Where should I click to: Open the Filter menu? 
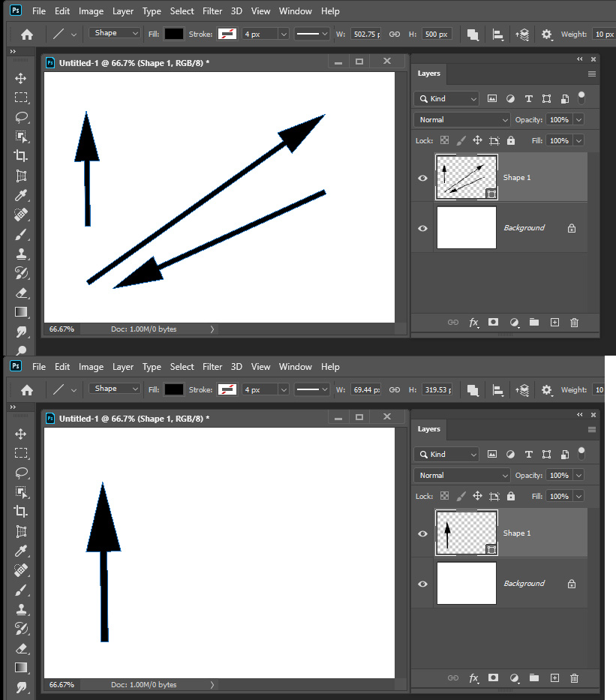coord(212,11)
